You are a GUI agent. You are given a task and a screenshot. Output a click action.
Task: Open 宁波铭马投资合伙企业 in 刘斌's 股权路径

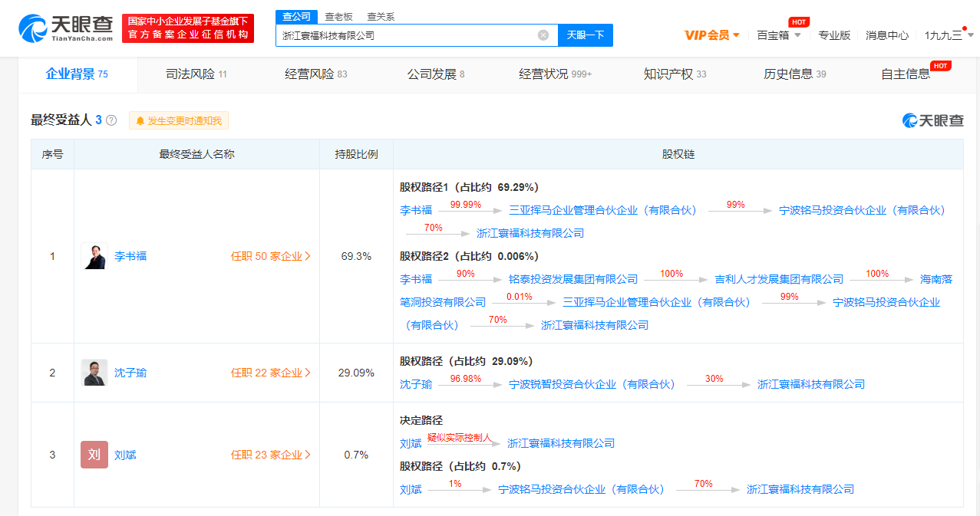pyautogui.click(x=581, y=489)
